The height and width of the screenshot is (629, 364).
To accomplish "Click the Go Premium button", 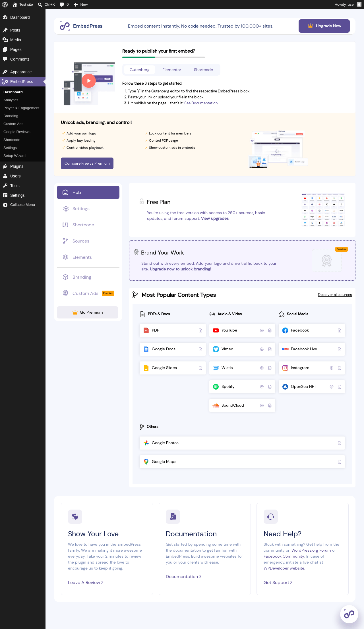I will pyautogui.click(x=88, y=312).
